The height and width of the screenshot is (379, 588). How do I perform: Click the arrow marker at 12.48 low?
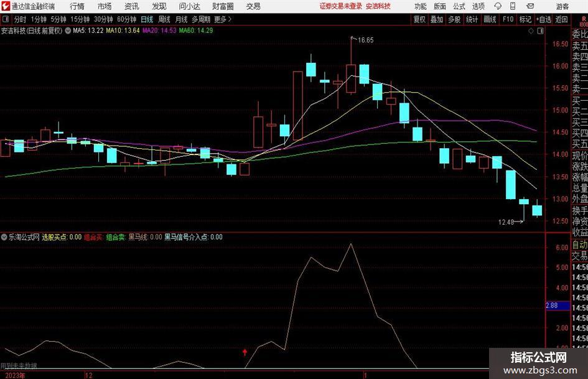point(519,222)
